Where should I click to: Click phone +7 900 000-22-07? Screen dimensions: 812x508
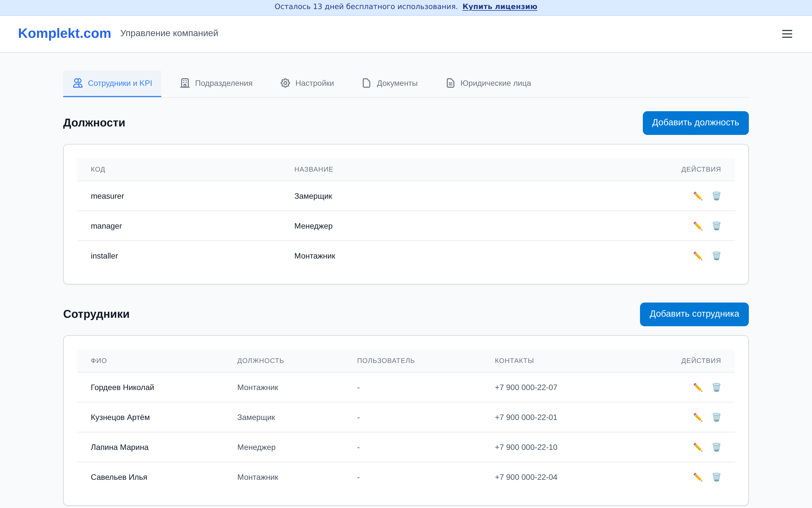526,387
